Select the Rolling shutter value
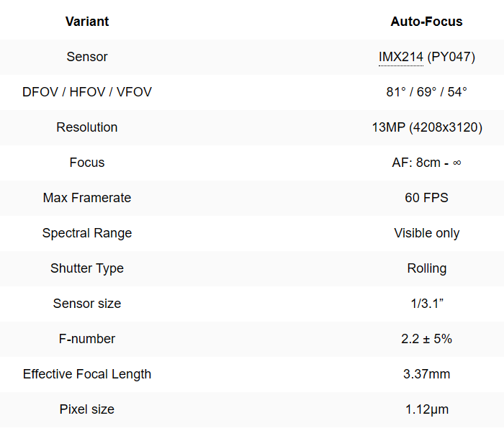504x436 pixels. [x=427, y=268]
